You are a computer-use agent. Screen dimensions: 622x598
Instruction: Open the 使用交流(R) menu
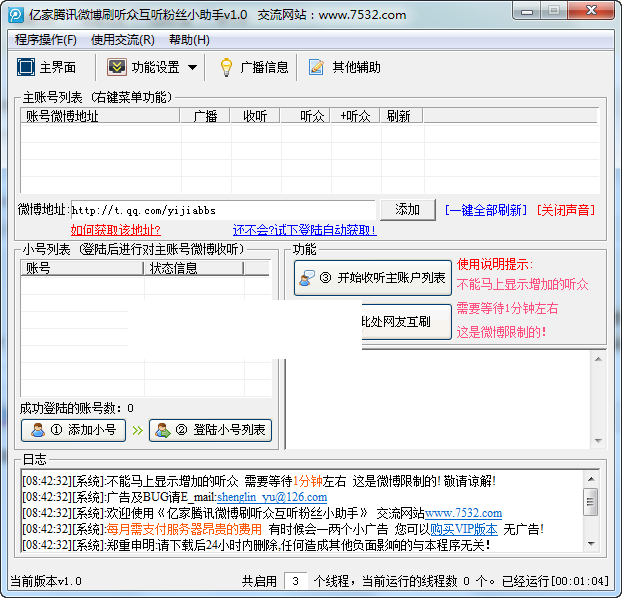(x=122, y=40)
